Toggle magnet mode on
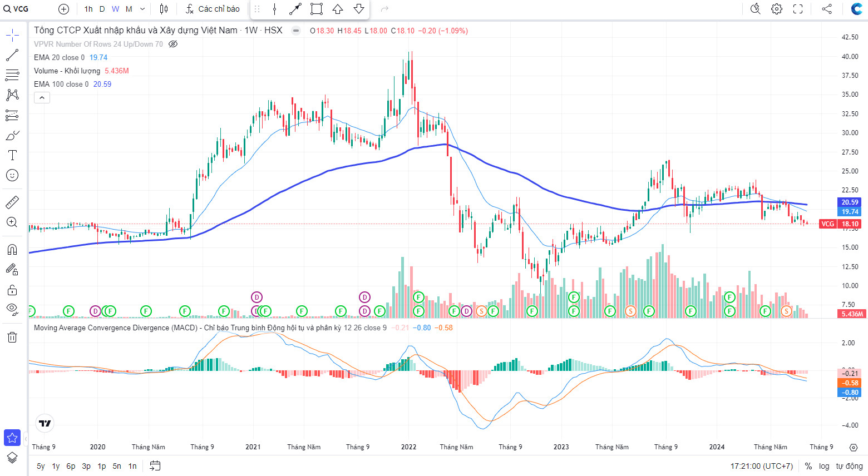The image size is (868, 476). [12, 249]
